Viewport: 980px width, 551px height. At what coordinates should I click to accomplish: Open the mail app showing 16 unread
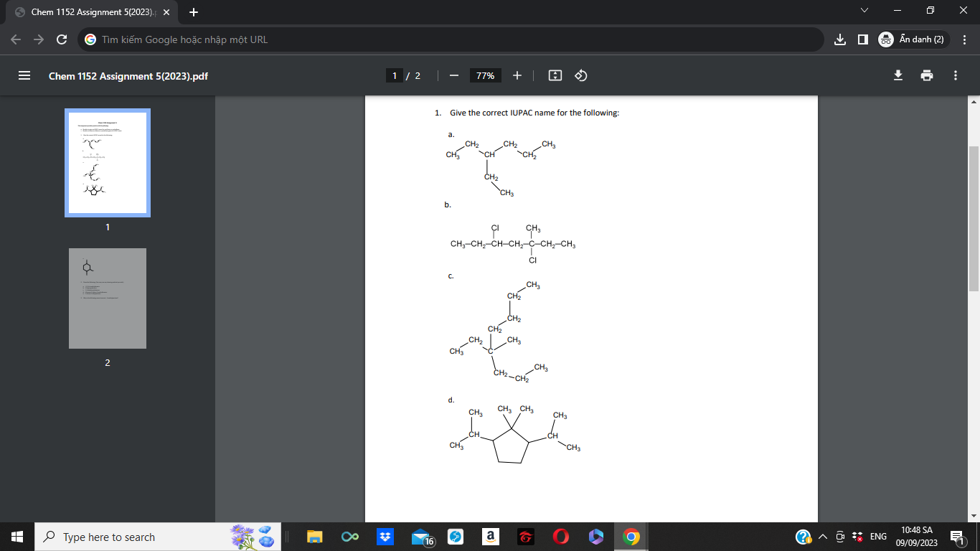(420, 537)
